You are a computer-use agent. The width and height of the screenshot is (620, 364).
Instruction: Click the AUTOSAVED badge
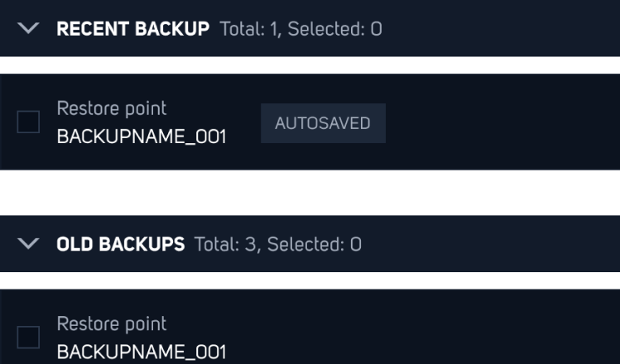click(x=323, y=123)
